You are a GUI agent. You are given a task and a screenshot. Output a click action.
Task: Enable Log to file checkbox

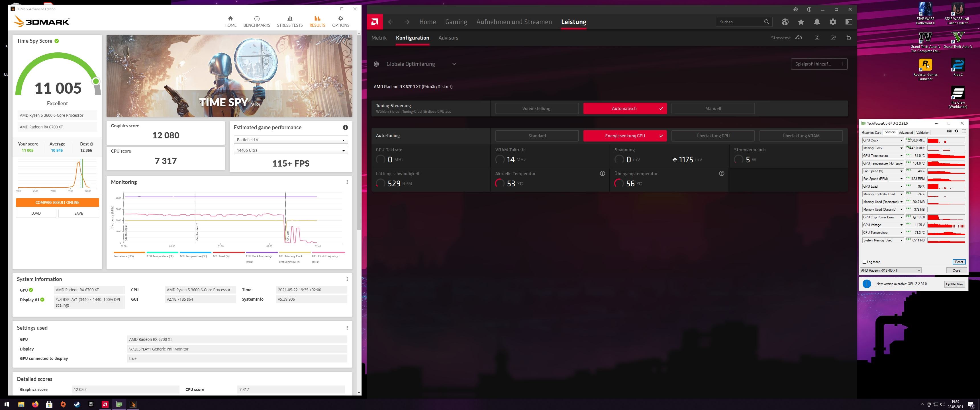click(x=864, y=262)
